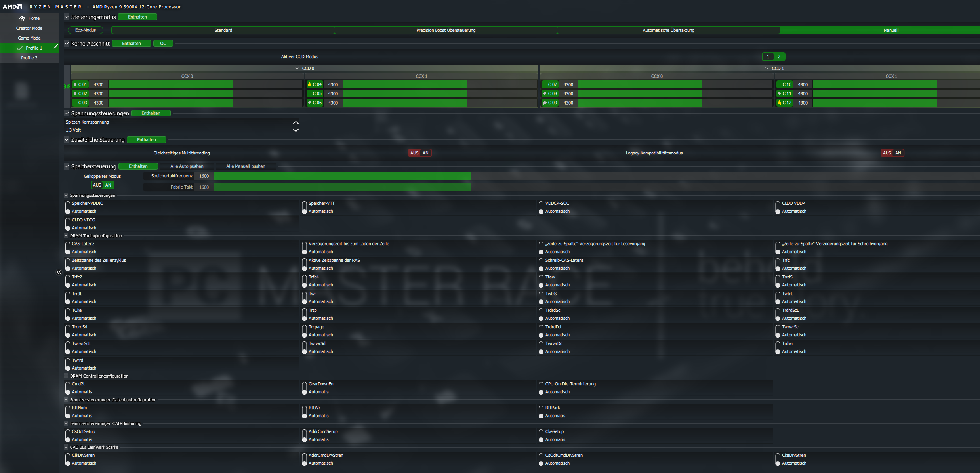
Task: Click the gold star on core C 12
Action: [779, 103]
